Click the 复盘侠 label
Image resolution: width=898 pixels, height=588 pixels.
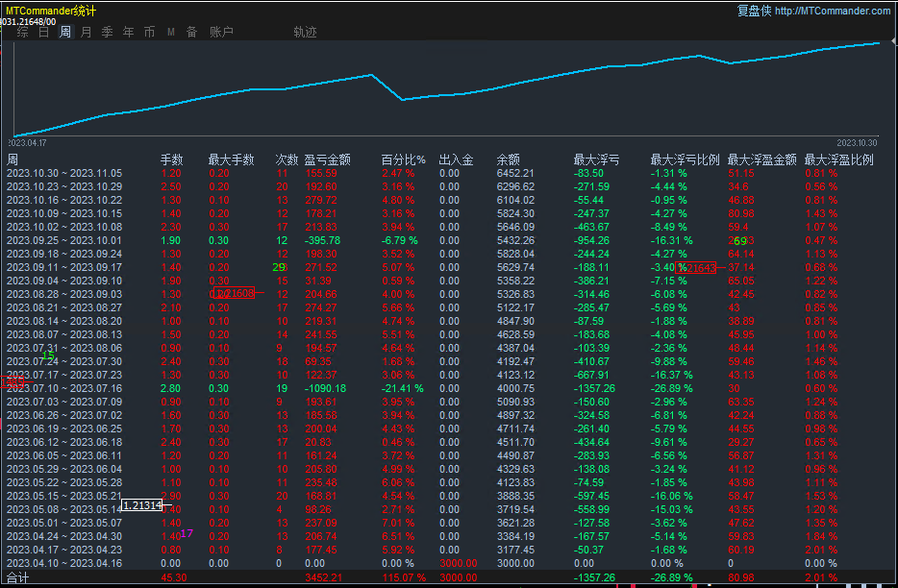(754, 11)
